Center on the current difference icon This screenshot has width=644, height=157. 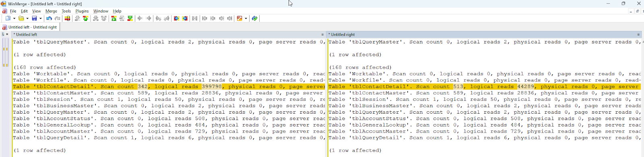click(122, 18)
